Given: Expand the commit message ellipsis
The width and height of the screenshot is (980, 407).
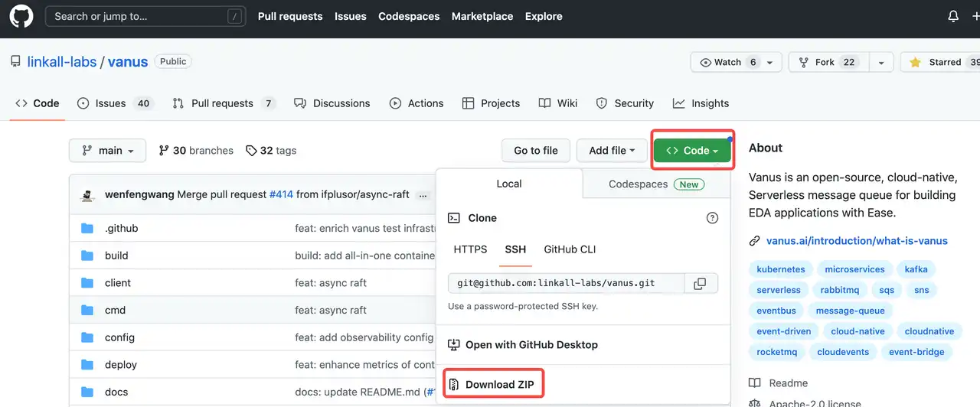Looking at the screenshot, I should 423,195.
